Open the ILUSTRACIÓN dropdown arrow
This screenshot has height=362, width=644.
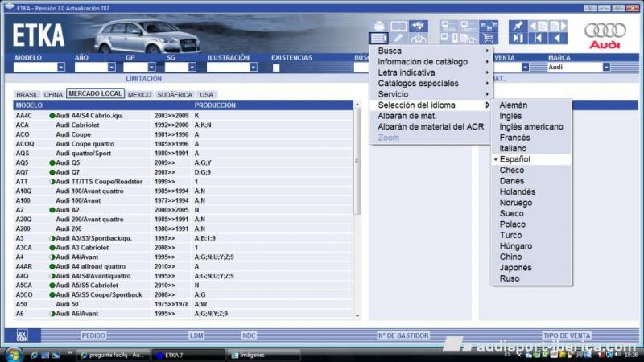click(x=254, y=67)
